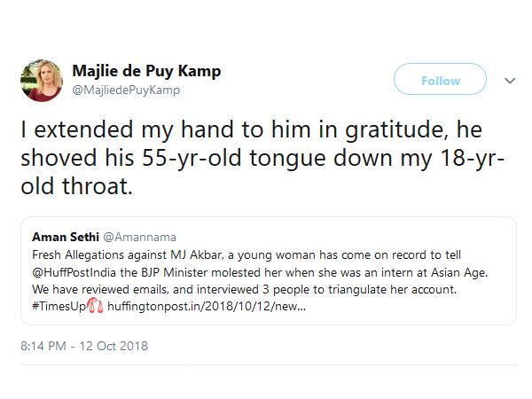
Task: Click the Aman Sethi author name
Action: point(66,237)
